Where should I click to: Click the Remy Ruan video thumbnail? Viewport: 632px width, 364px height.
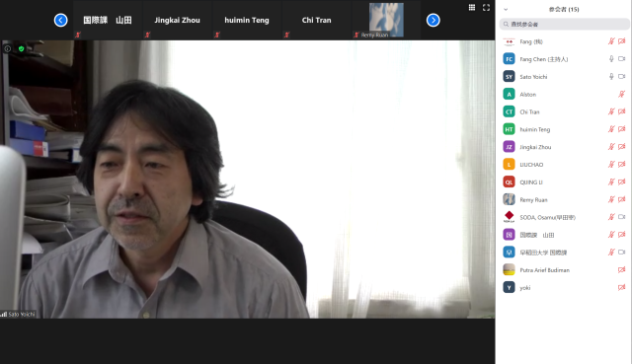(386, 20)
